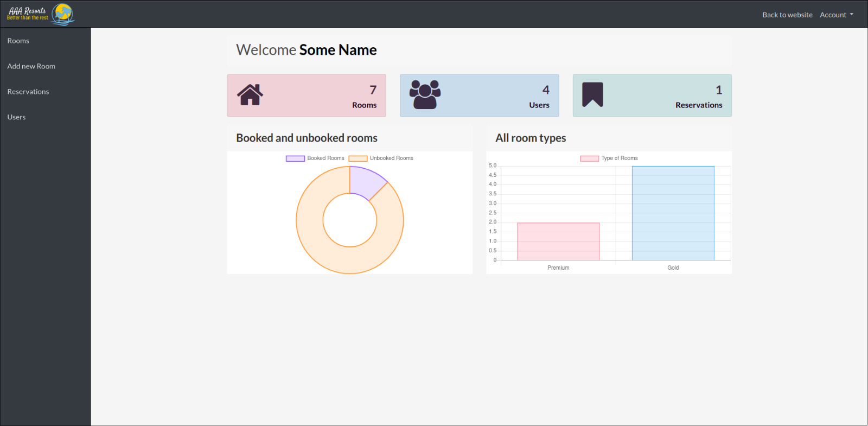Follow the Back to website link

tap(787, 15)
